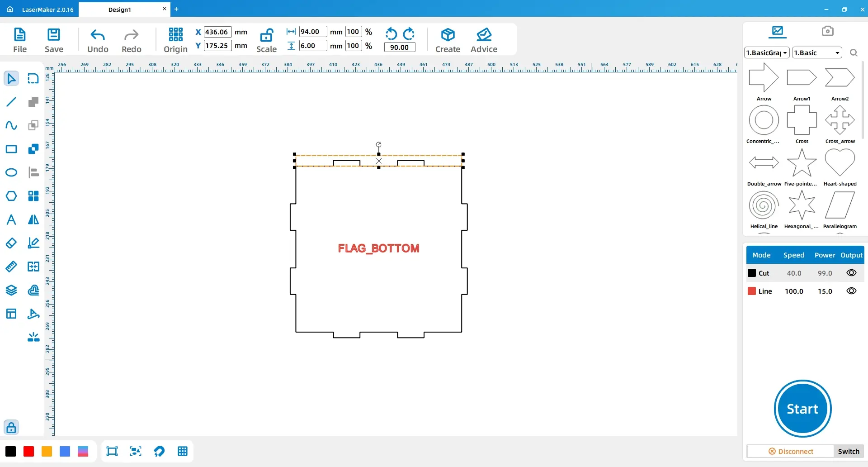The width and height of the screenshot is (868, 467).
Task: Pick the blue color swatch
Action: [x=65, y=451]
